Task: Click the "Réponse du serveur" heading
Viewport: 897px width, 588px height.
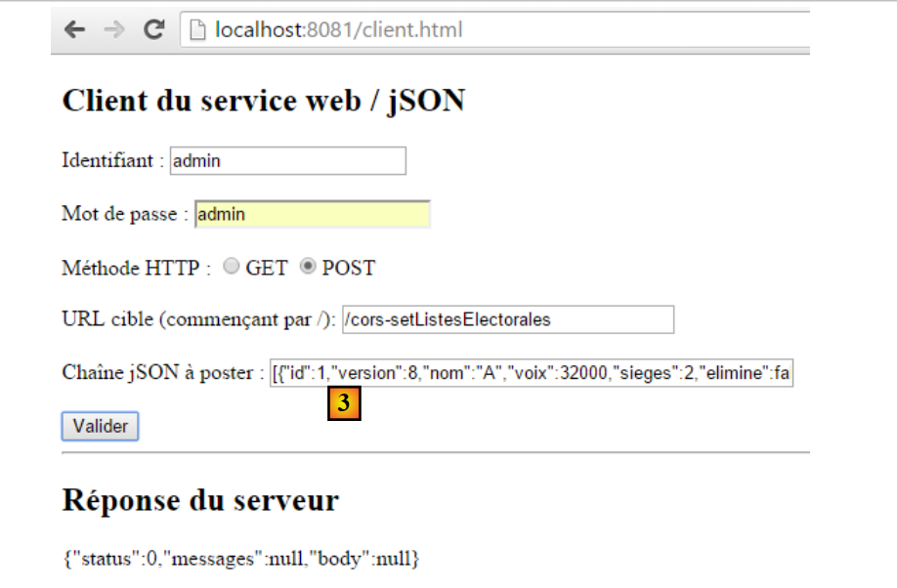Action: click(200, 500)
